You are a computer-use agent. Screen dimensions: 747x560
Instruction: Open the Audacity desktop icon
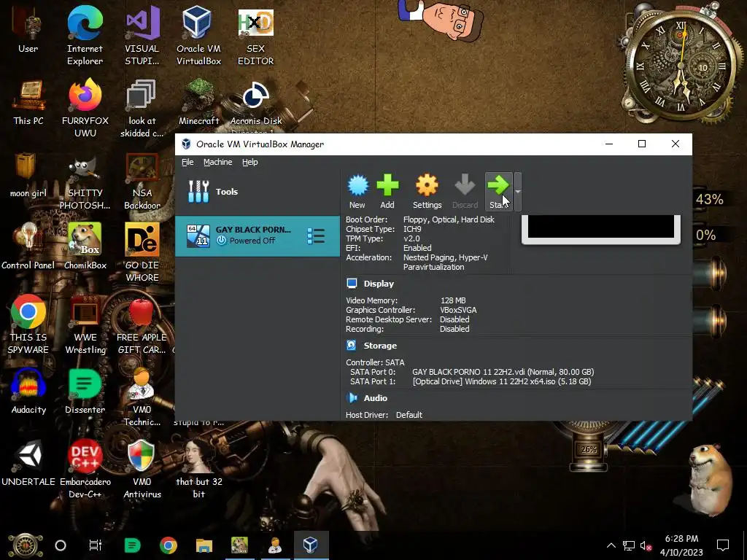28,392
